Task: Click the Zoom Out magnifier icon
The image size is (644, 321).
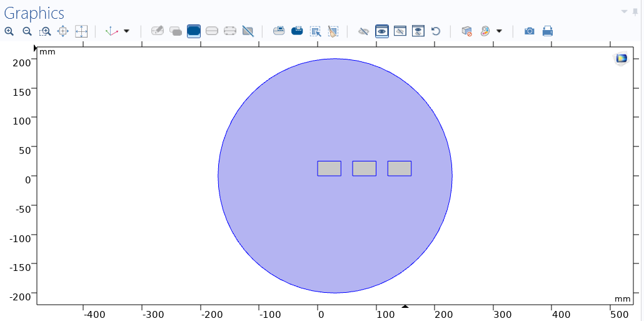Action: (x=27, y=31)
